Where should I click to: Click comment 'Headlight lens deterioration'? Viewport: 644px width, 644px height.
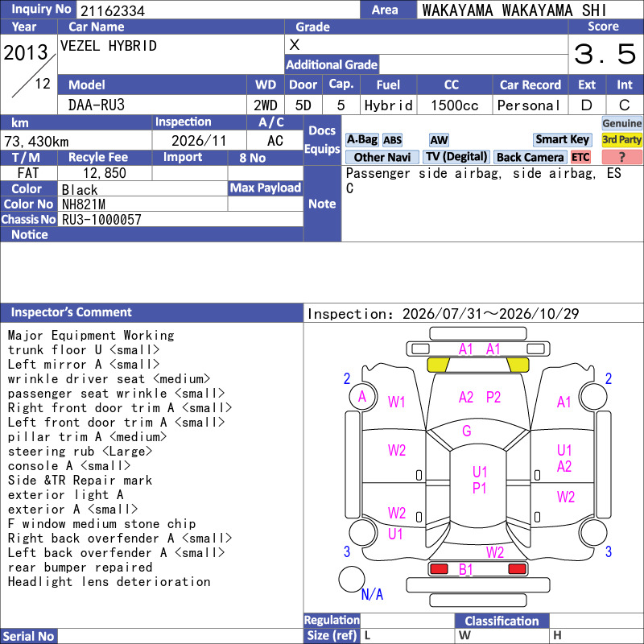tap(109, 581)
